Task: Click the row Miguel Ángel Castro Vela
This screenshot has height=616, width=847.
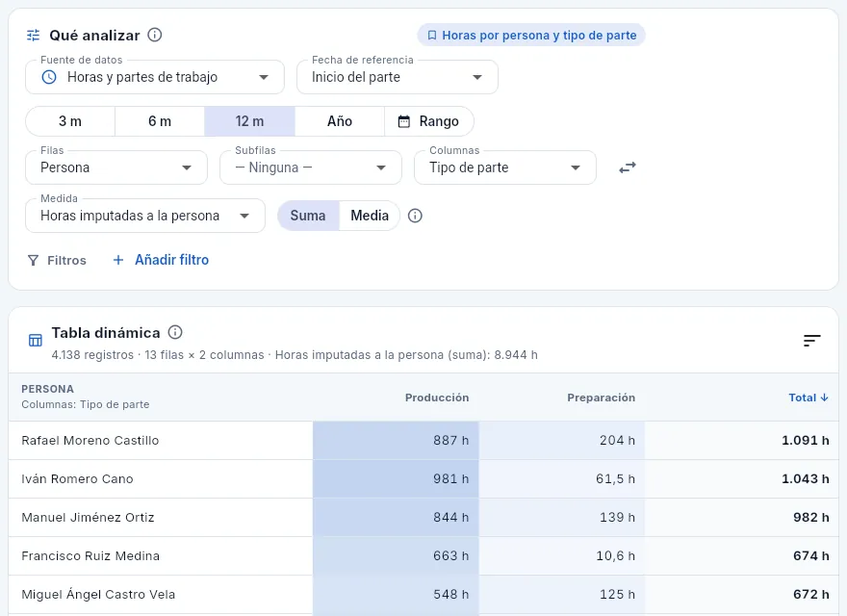Action: (x=423, y=595)
